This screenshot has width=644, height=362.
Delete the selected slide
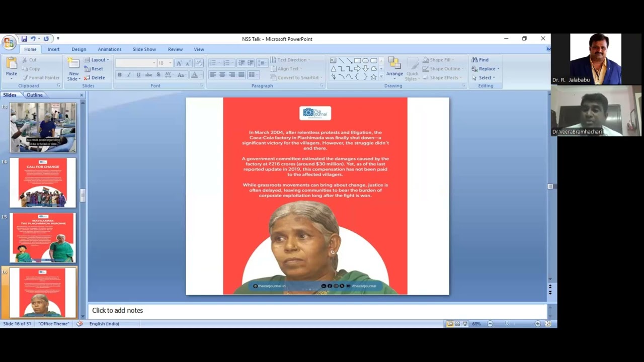[95, 78]
